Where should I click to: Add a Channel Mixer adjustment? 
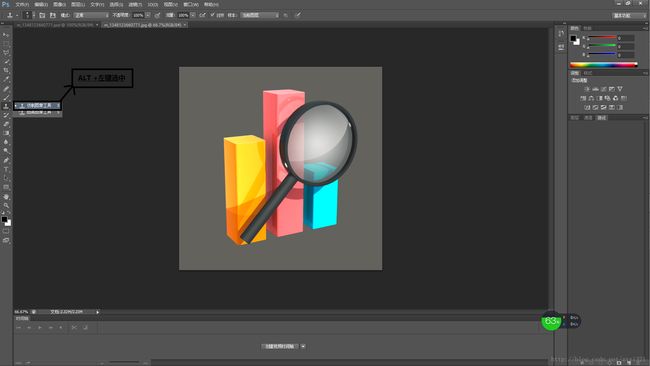point(616,98)
